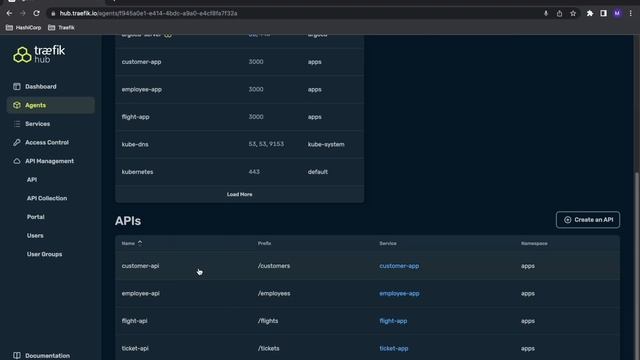Open the employee-app service link
The image size is (640, 360).
tap(399, 293)
